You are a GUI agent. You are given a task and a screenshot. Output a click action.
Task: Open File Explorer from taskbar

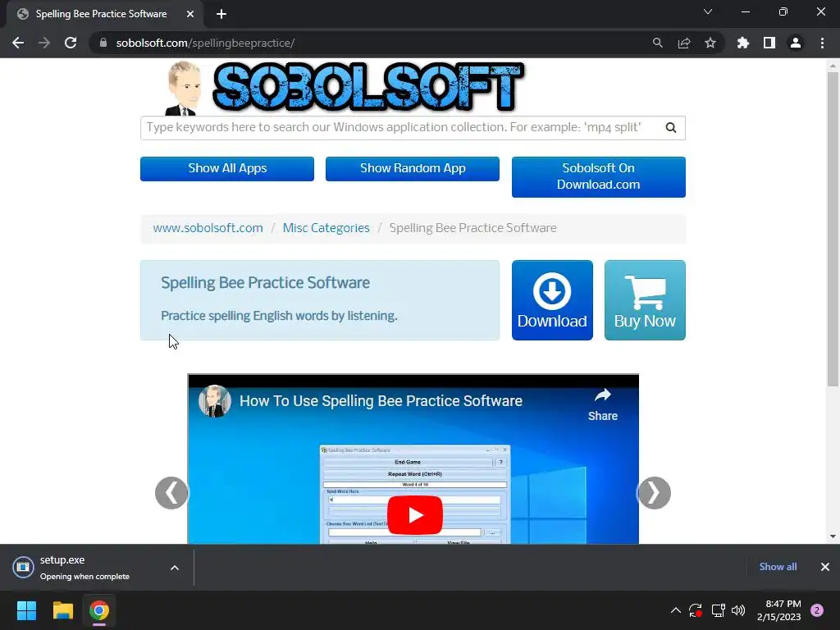(x=62, y=610)
